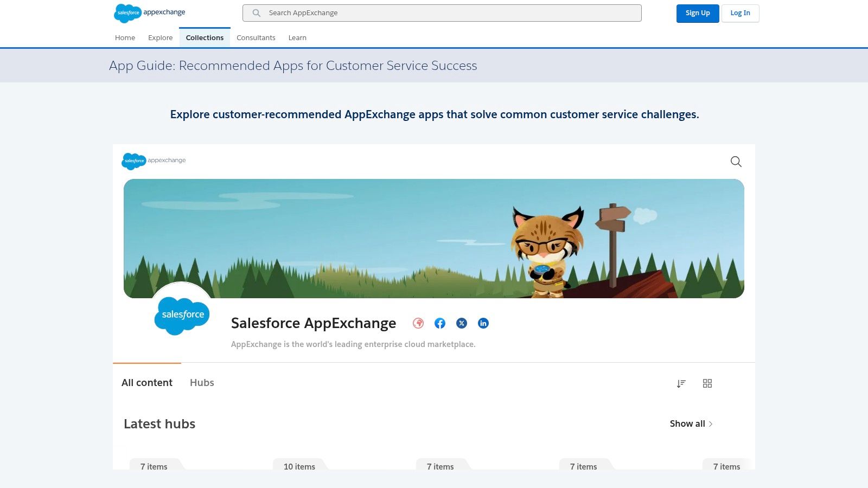The width and height of the screenshot is (868, 488).
Task: Click the website globe icon
Action: point(418,323)
